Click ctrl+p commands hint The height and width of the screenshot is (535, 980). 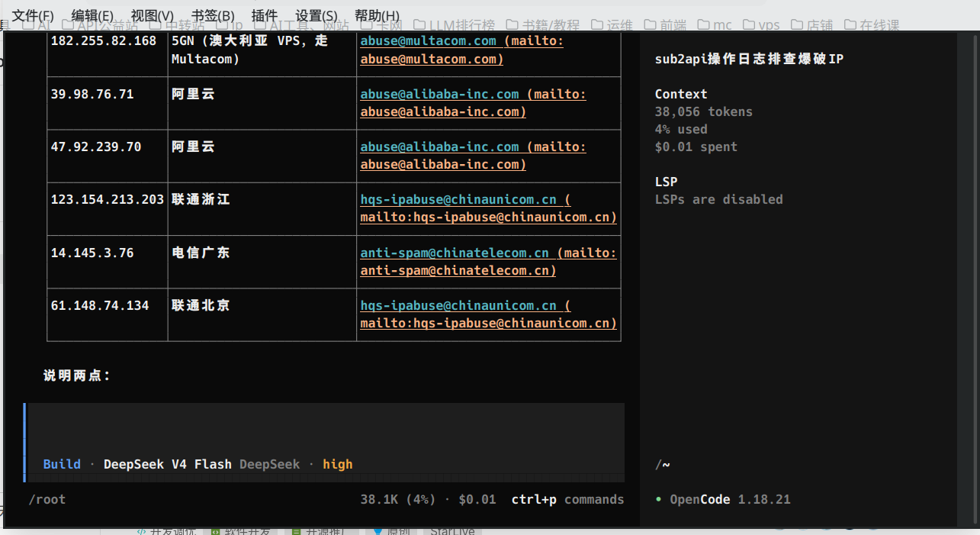(567, 500)
